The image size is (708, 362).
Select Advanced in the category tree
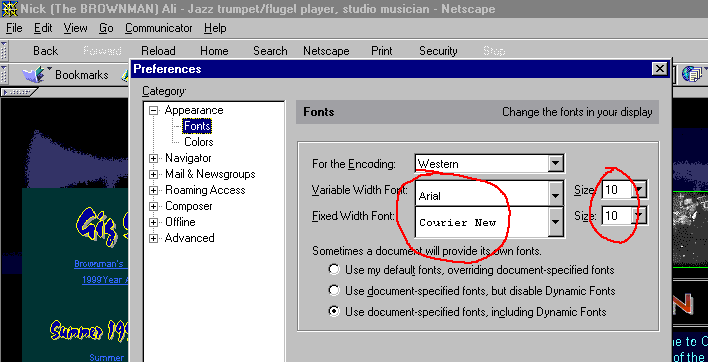(x=189, y=238)
